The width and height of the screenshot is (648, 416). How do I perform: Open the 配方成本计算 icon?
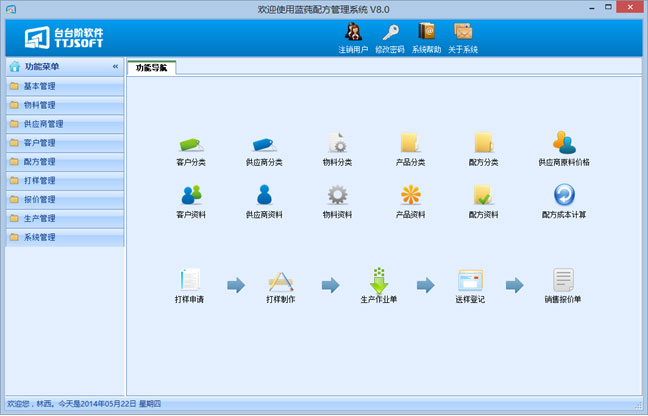[x=564, y=196]
